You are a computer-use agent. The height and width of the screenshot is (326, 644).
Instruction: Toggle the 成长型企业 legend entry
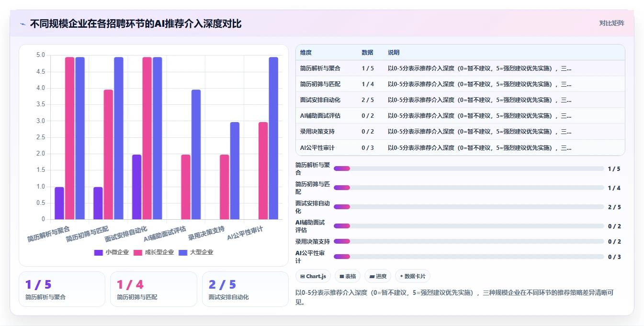coord(153,252)
